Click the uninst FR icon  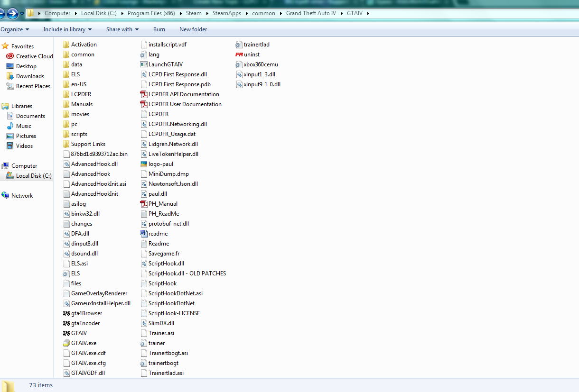tap(239, 55)
